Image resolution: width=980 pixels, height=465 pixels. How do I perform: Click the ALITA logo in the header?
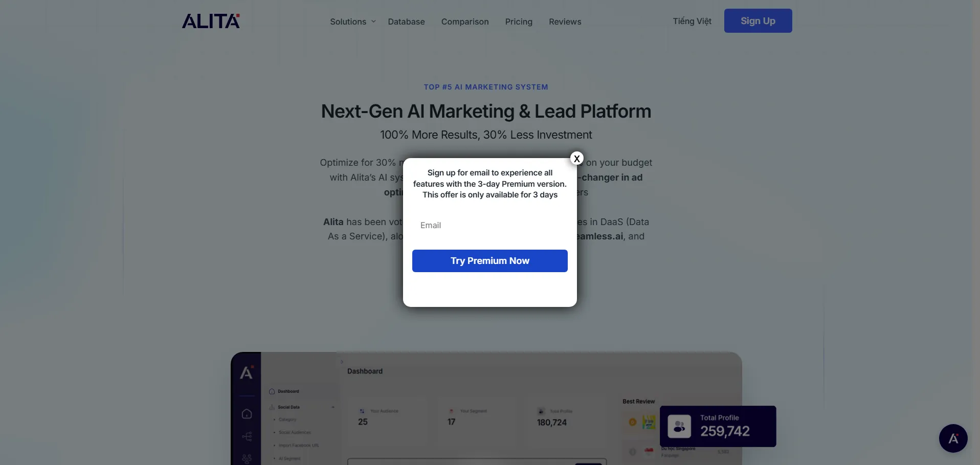(x=211, y=21)
